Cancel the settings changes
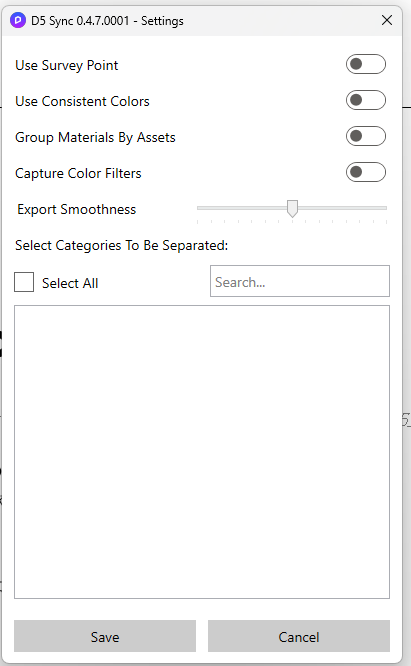The width and height of the screenshot is (411, 666). [x=298, y=636]
